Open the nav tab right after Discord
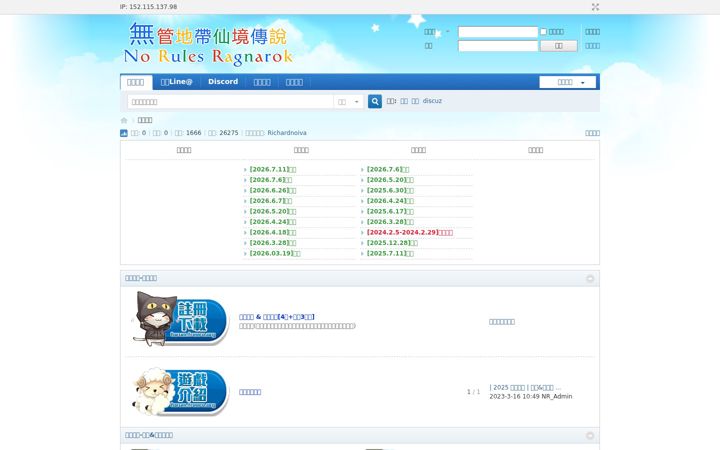This screenshot has width=720, height=450. click(x=262, y=82)
